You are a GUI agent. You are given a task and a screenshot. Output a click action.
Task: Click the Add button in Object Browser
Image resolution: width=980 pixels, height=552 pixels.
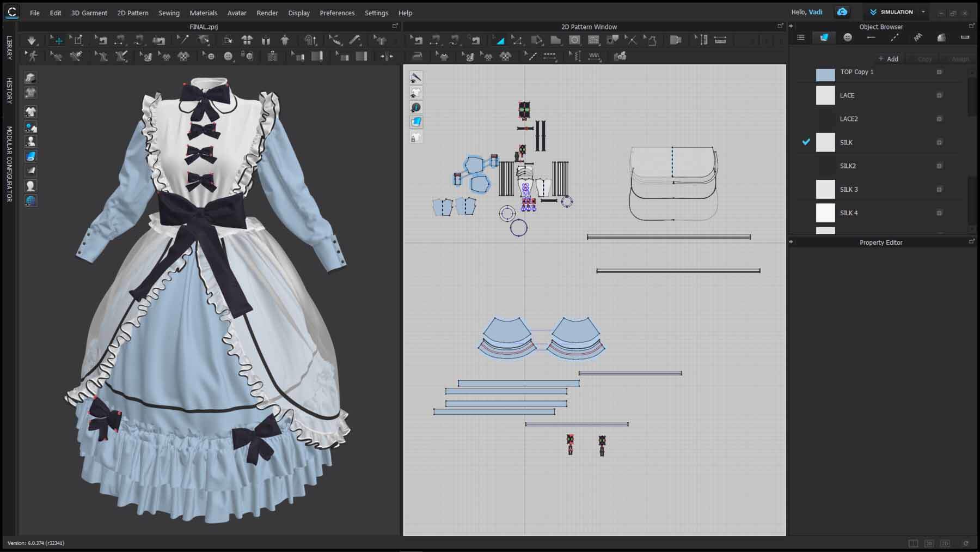pyautogui.click(x=889, y=59)
